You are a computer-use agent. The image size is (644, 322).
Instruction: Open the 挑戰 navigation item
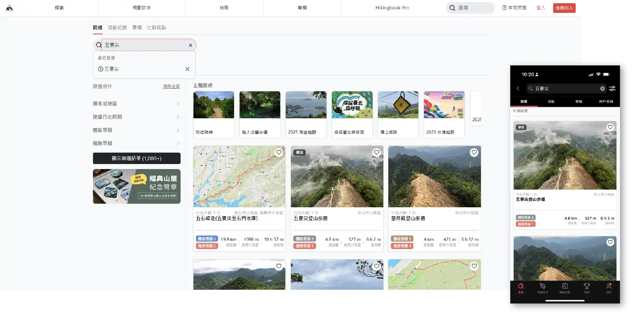pyautogui.click(x=224, y=8)
